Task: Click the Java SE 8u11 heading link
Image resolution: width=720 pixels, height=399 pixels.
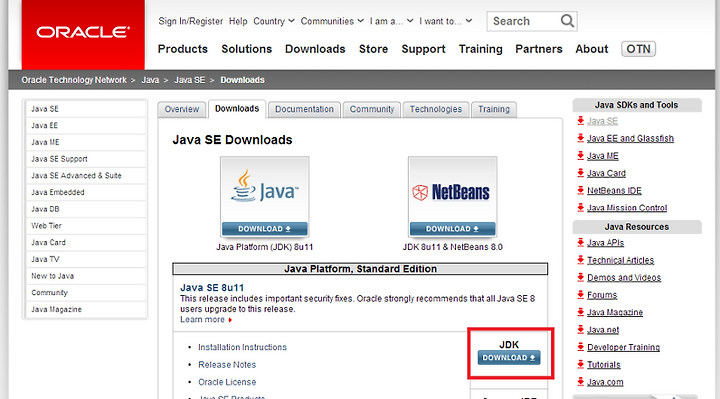Action: [212, 288]
